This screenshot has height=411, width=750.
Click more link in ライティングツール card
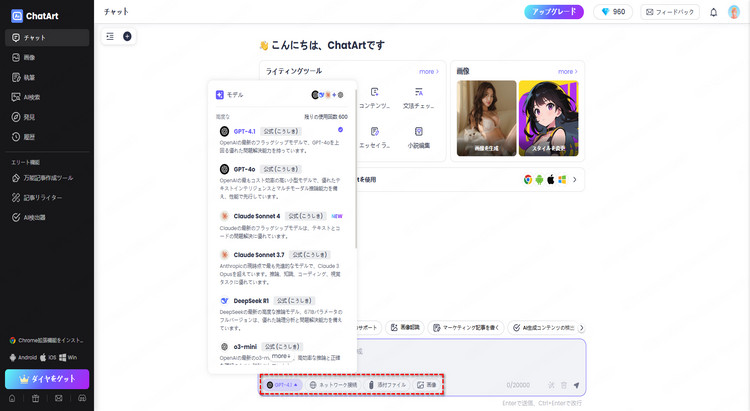pyautogui.click(x=429, y=71)
